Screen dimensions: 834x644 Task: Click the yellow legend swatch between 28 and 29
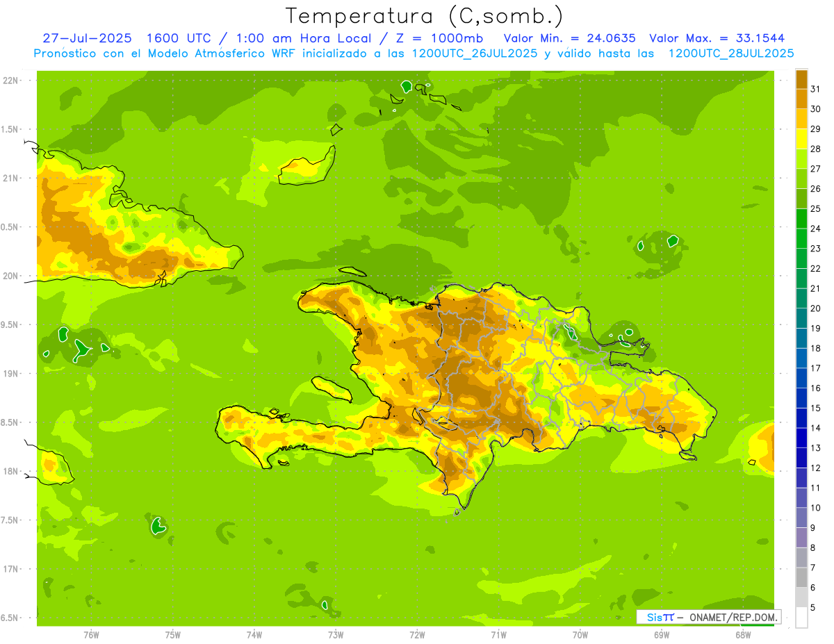click(x=801, y=139)
